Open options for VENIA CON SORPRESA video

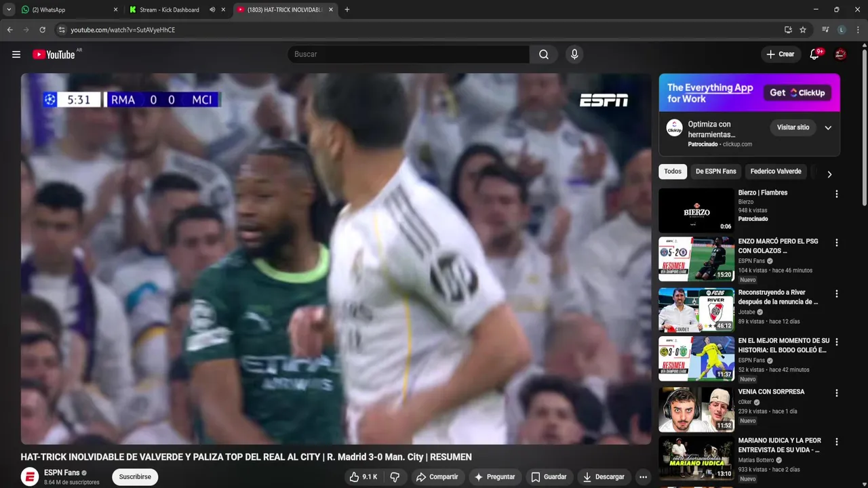836,393
